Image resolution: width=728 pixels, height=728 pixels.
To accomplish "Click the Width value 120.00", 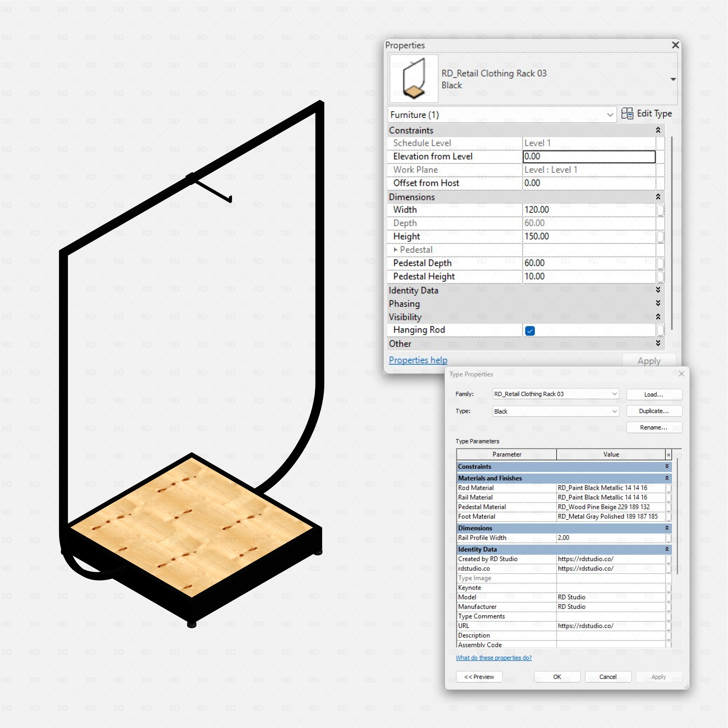I will [x=589, y=210].
